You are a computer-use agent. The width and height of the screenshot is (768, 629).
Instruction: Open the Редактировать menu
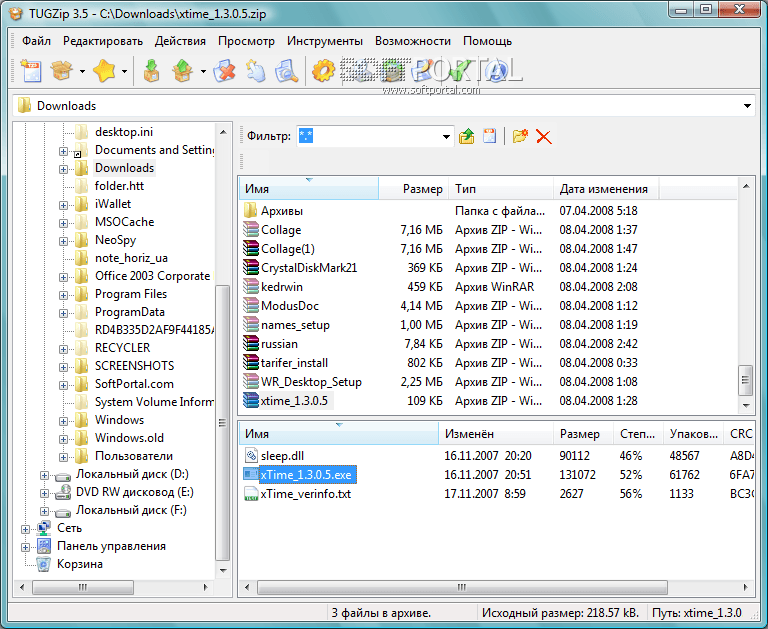click(103, 41)
